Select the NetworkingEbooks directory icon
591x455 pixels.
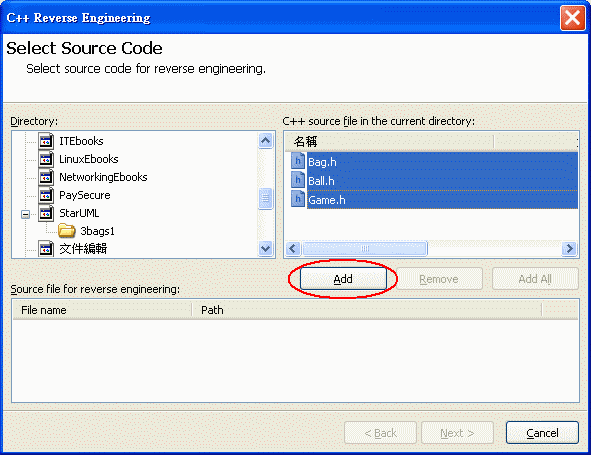click(x=46, y=177)
